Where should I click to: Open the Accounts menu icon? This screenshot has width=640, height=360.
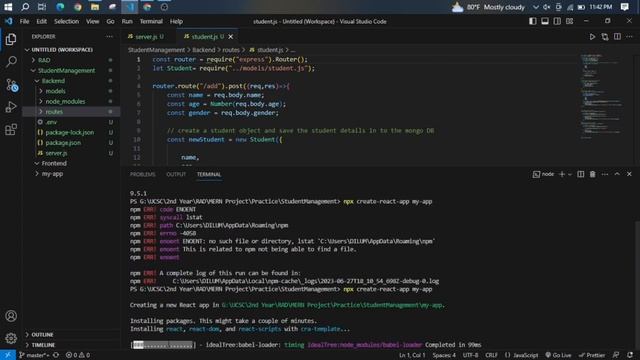[x=11, y=316]
